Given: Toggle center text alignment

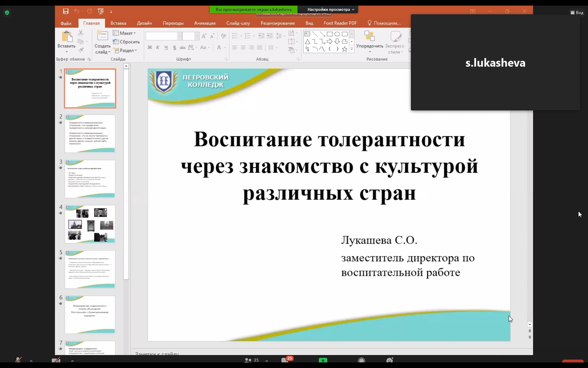Looking at the screenshot, I should (x=243, y=47).
